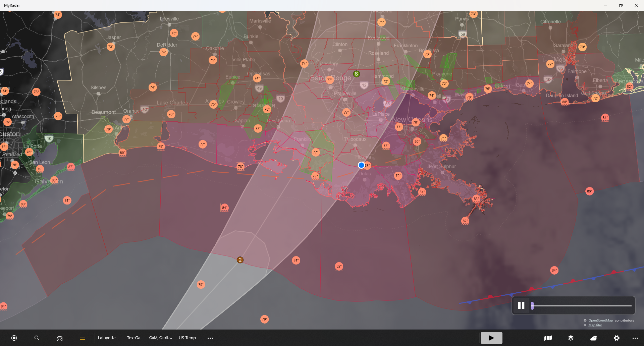644x346 pixels.
Task: Minimize the MyRadar window
Action: 605,5
